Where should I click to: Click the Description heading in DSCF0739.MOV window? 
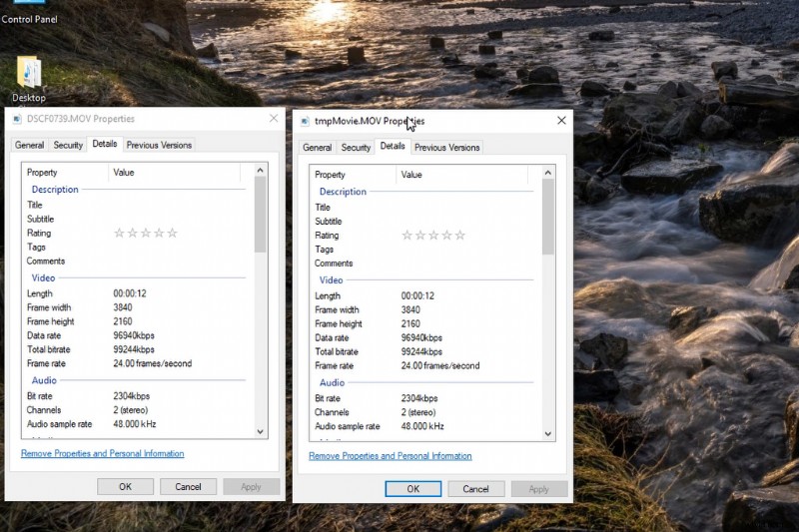55,190
